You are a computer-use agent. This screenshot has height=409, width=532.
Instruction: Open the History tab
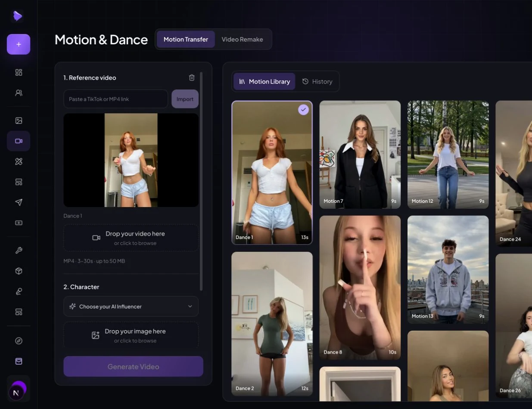tap(317, 81)
